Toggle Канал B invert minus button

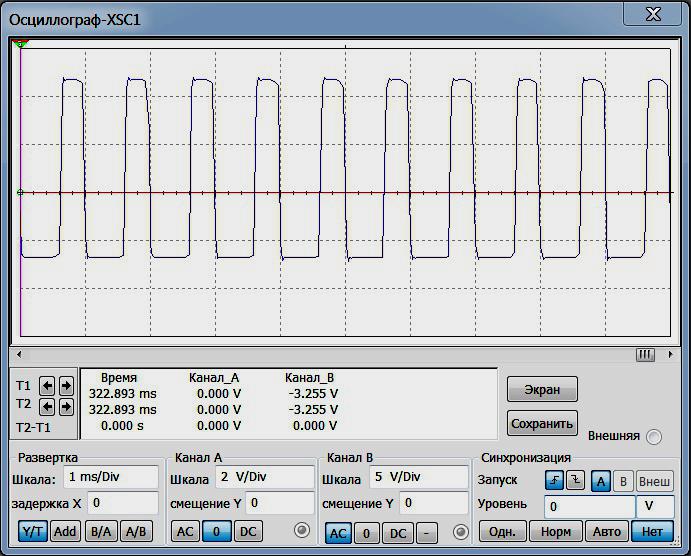pyautogui.click(x=427, y=534)
